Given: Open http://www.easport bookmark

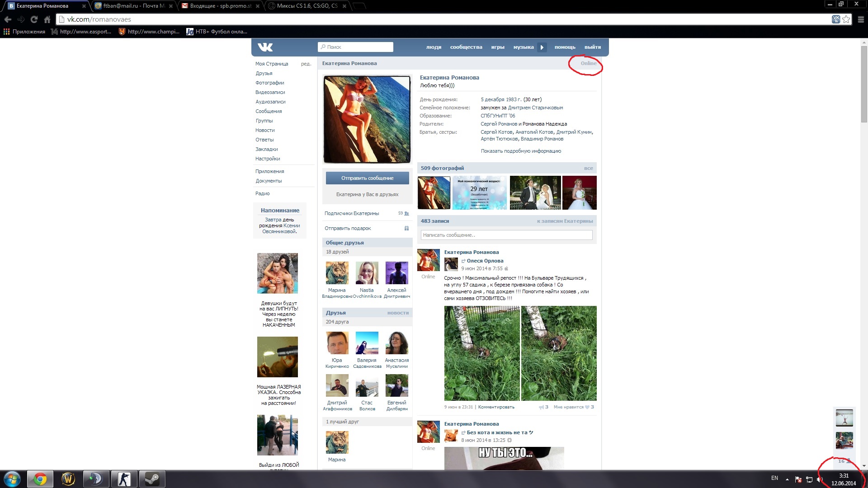Looking at the screenshot, I should tap(81, 32).
